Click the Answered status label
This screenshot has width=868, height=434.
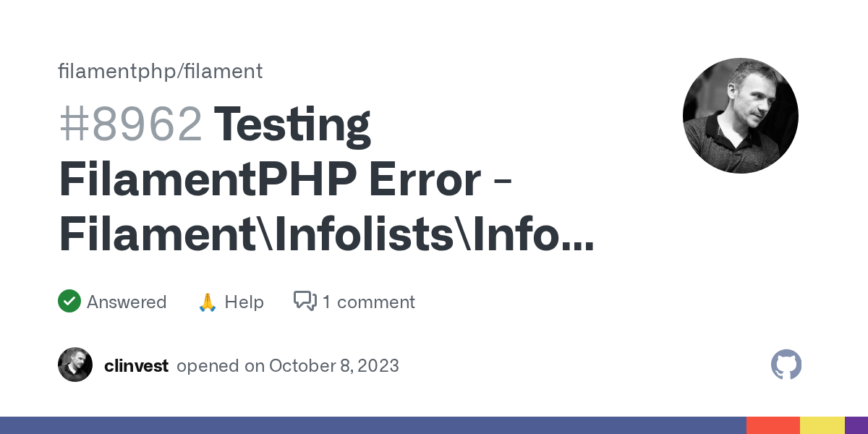(127, 302)
